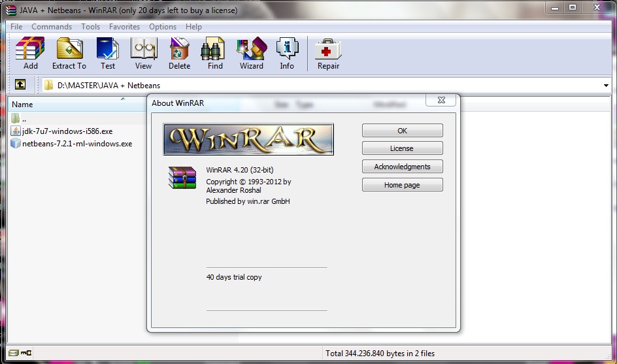Click 'Alexander Roshal' author name text

(x=233, y=190)
